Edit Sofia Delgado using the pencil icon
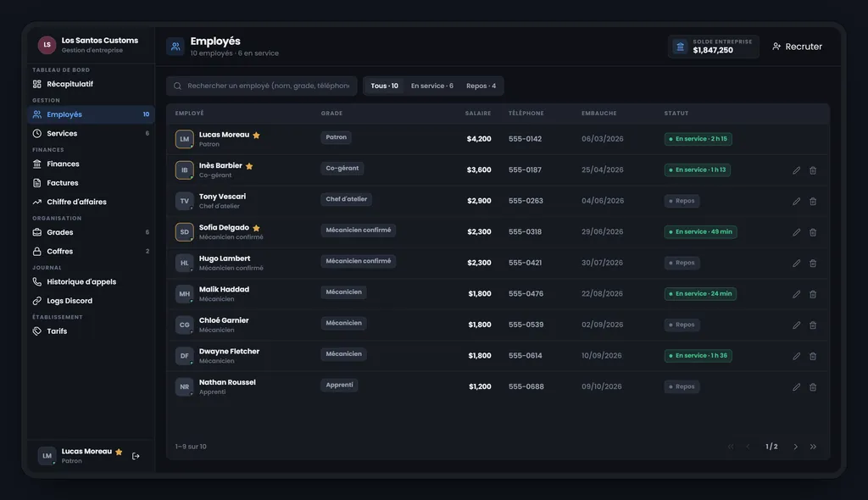The image size is (868, 500). [796, 232]
